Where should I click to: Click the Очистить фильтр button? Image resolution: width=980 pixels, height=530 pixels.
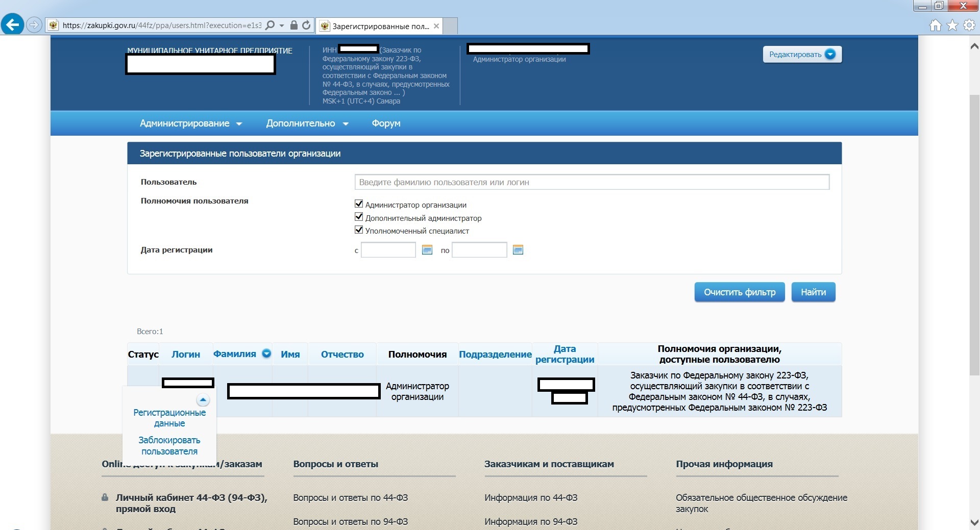point(739,292)
